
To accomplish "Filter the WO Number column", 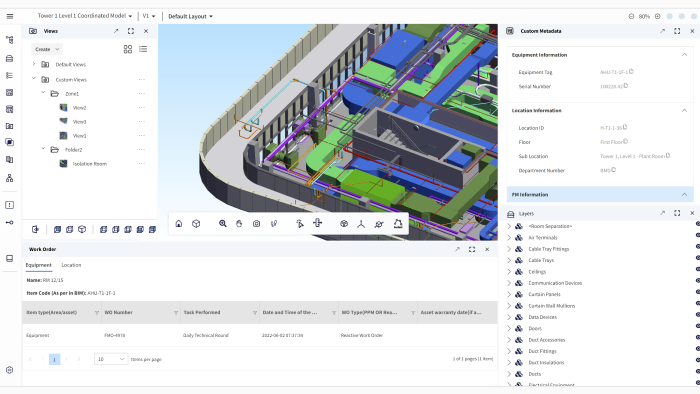I will [176, 313].
